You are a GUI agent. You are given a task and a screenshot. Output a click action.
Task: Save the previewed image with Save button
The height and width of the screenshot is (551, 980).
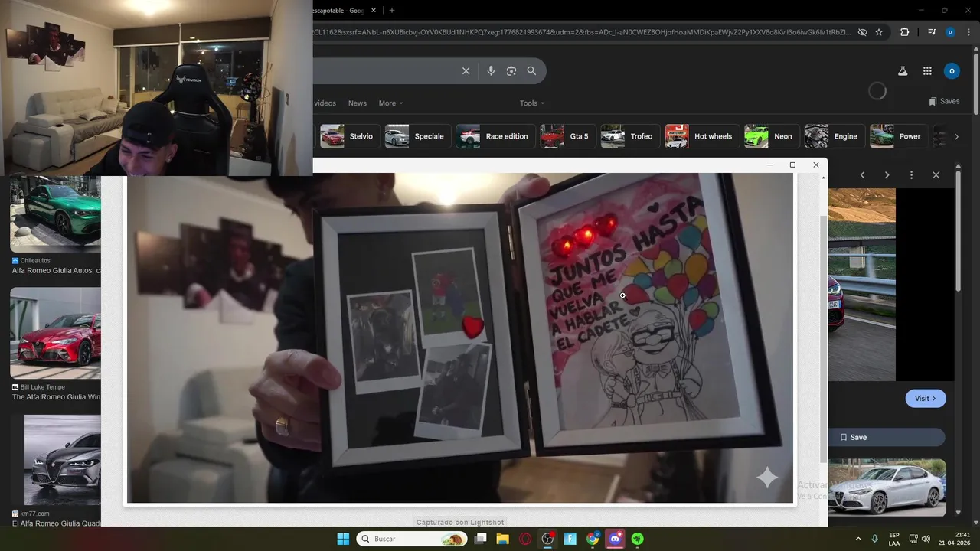coord(886,437)
